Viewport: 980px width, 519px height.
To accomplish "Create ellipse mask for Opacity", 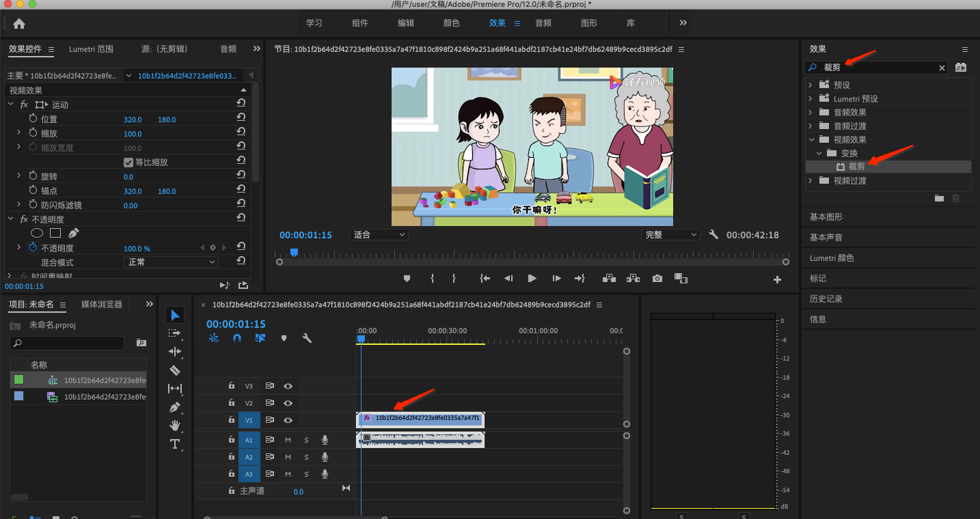I will (37, 233).
